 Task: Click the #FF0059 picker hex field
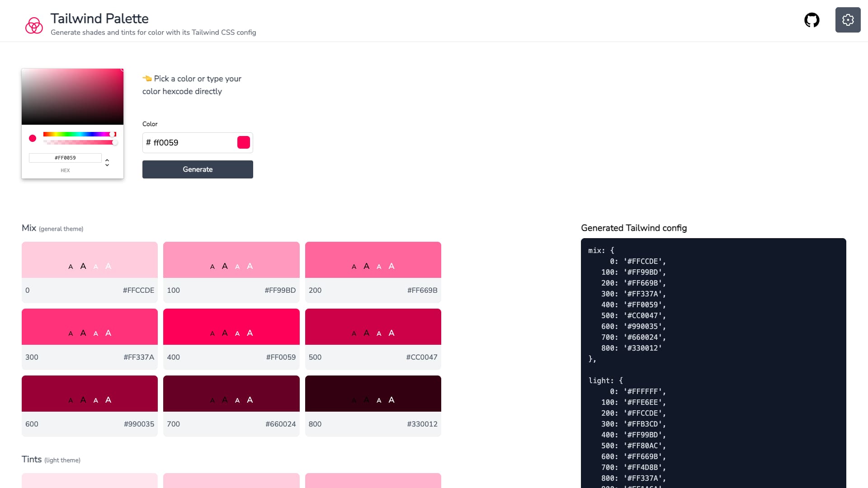tap(65, 158)
